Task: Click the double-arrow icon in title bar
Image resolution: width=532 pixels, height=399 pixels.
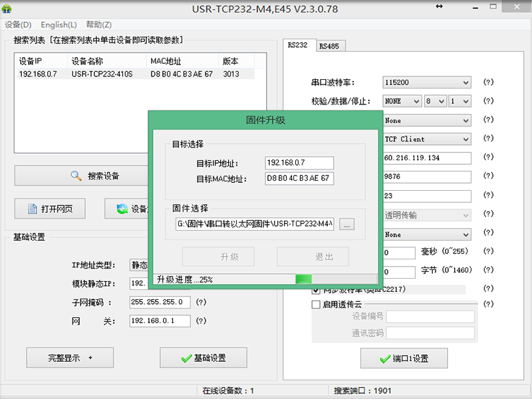Action: [440, 6]
